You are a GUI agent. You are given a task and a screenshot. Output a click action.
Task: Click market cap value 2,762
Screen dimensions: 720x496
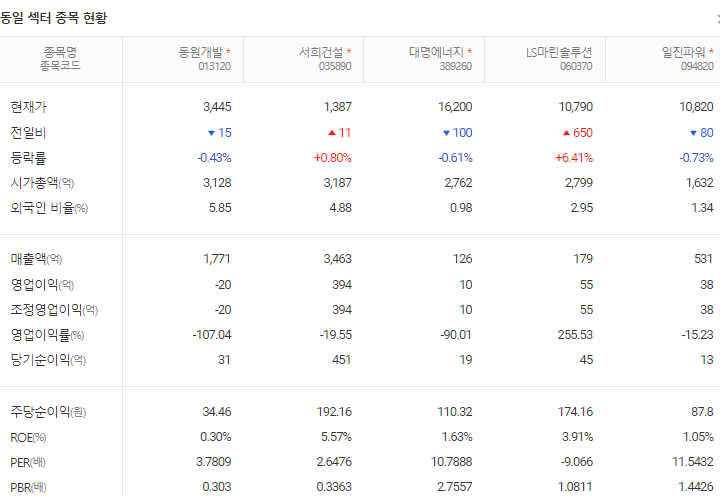[458, 183]
